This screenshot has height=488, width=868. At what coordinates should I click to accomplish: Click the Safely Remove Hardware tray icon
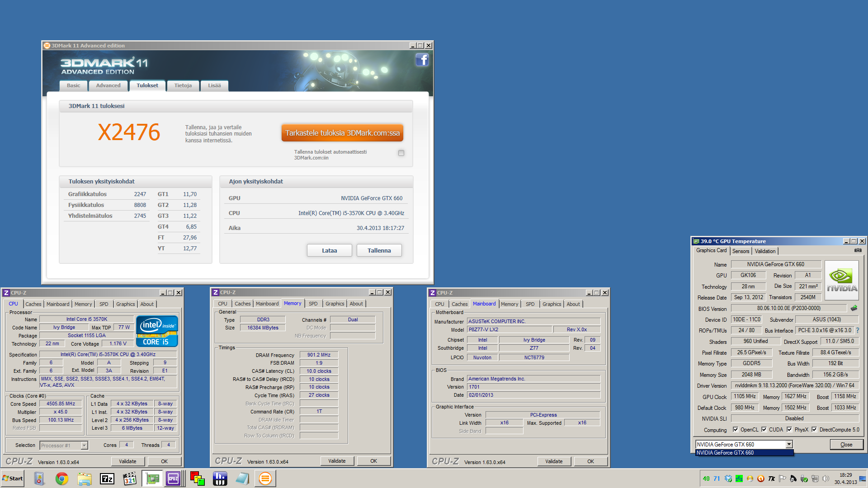click(x=804, y=479)
